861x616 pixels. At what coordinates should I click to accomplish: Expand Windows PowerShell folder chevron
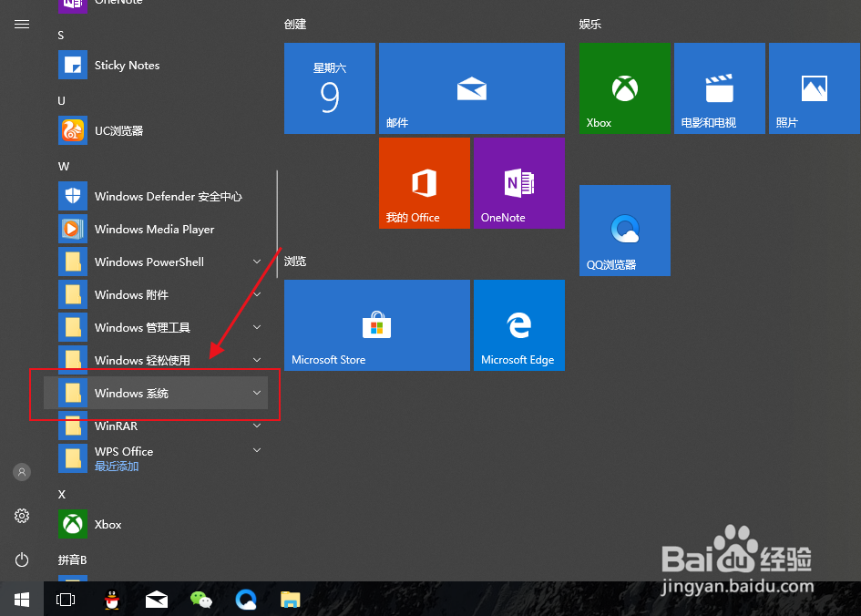click(256, 262)
